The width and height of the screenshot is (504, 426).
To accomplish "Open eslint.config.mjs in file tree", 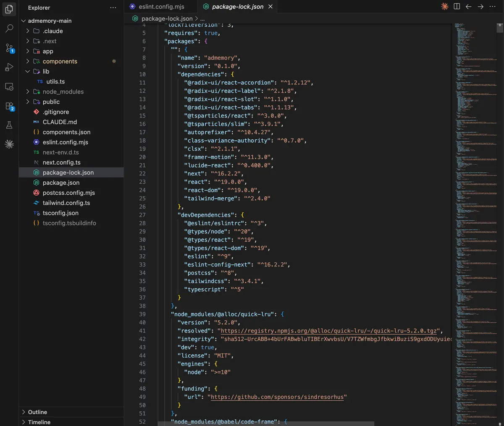I will coord(71,142).
